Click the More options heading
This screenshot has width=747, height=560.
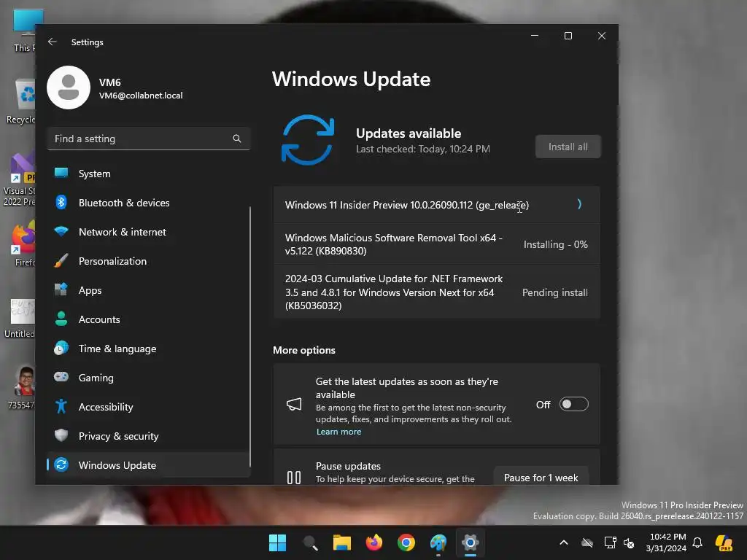pyautogui.click(x=304, y=350)
